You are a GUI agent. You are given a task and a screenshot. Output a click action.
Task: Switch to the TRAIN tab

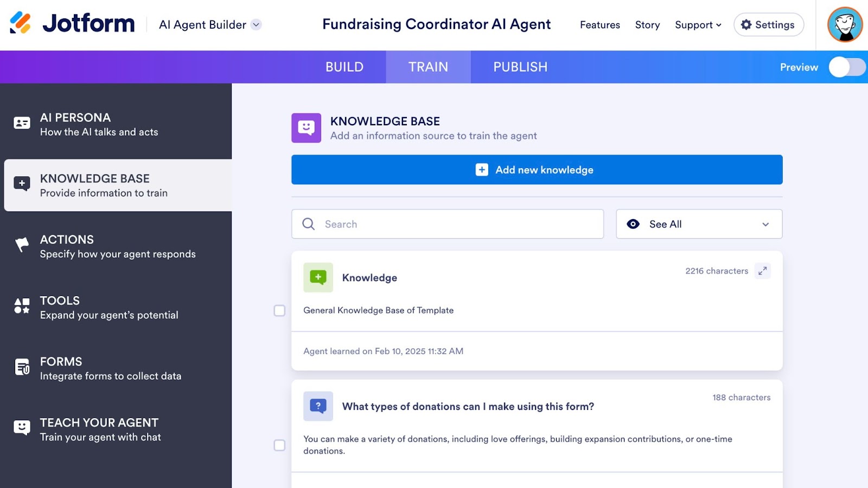pyautogui.click(x=429, y=67)
